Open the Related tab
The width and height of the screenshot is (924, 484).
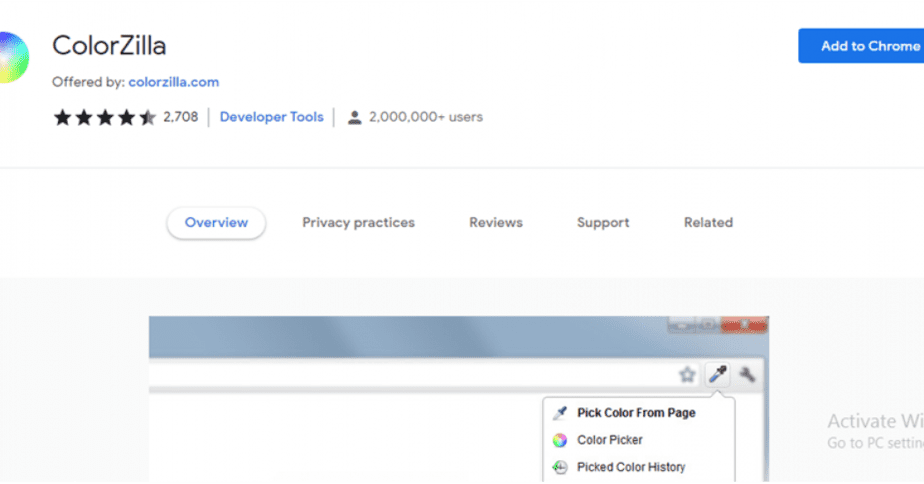pos(708,223)
